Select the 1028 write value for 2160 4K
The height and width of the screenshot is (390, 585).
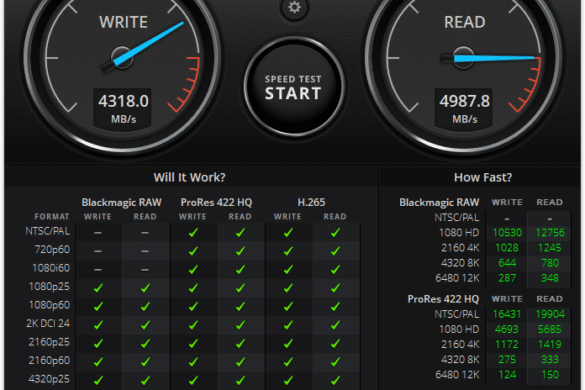point(507,248)
